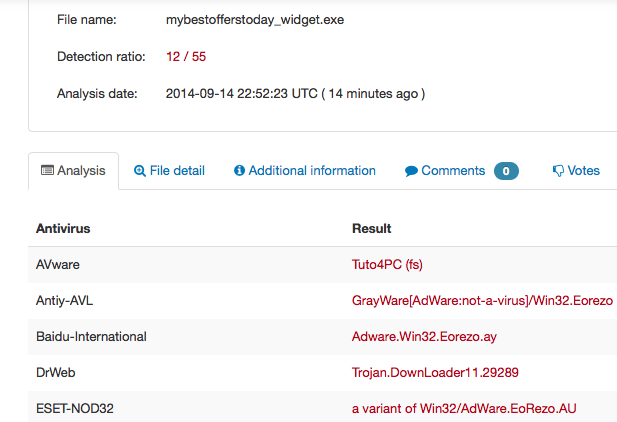Open the File detail tab
617x422 pixels.
point(170,171)
